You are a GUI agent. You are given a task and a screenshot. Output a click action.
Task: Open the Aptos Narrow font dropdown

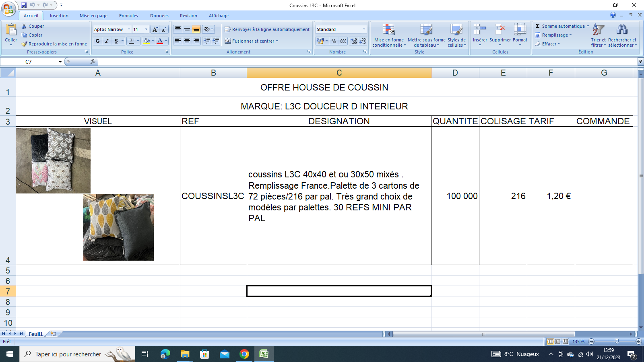tap(129, 29)
